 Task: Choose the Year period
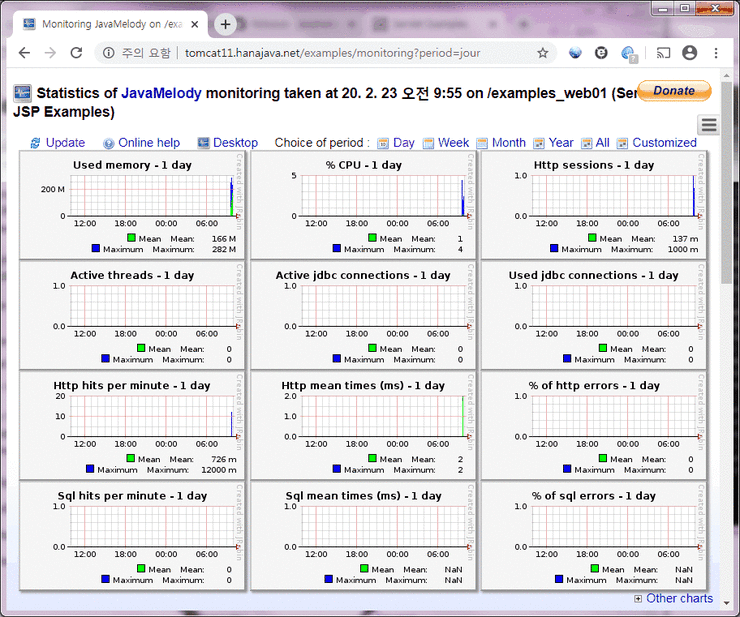click(x=561, y=143)
